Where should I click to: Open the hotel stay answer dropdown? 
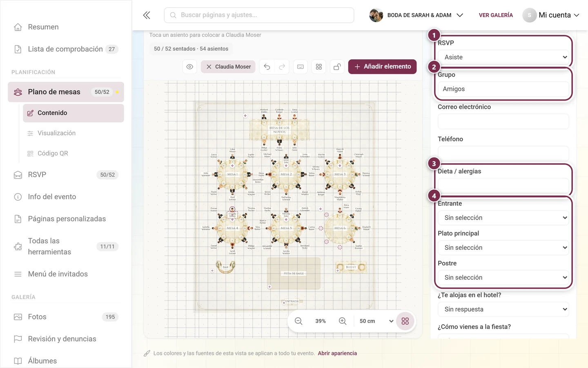(503, 309)
